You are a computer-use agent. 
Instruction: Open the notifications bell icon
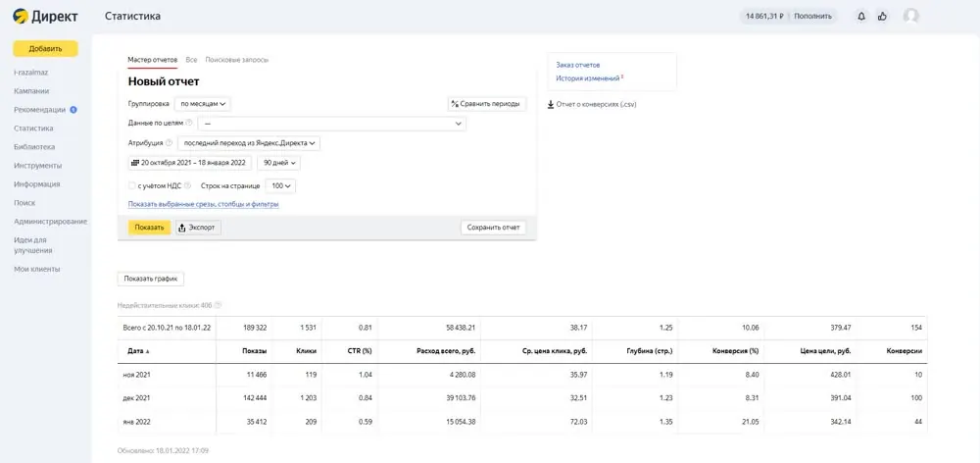(861, 17)
